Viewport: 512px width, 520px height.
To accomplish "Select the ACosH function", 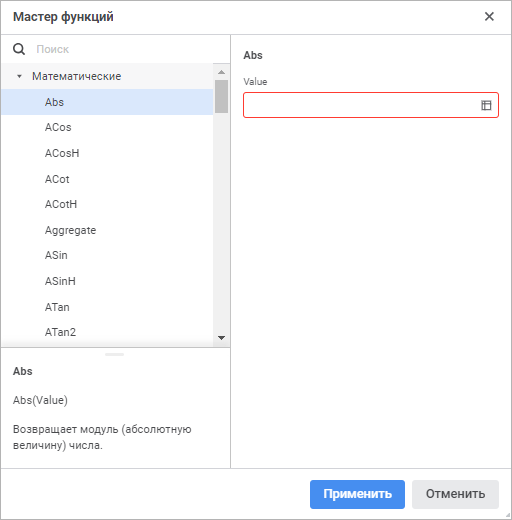I will [x=107, y=153].
